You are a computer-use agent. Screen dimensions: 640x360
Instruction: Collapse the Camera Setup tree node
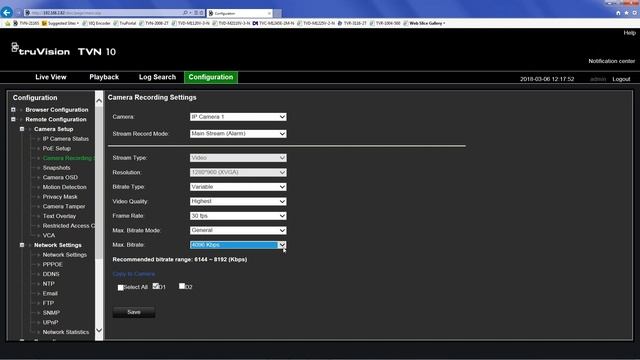click(22, 129)
